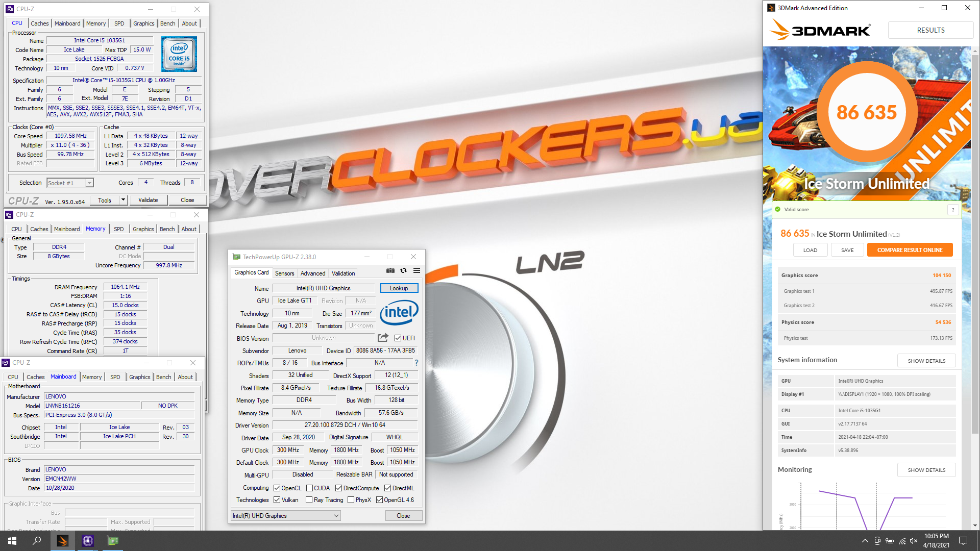
Task: Open the Intel(R) UHD Graphics GPU selector
Action: pos(286,516)
